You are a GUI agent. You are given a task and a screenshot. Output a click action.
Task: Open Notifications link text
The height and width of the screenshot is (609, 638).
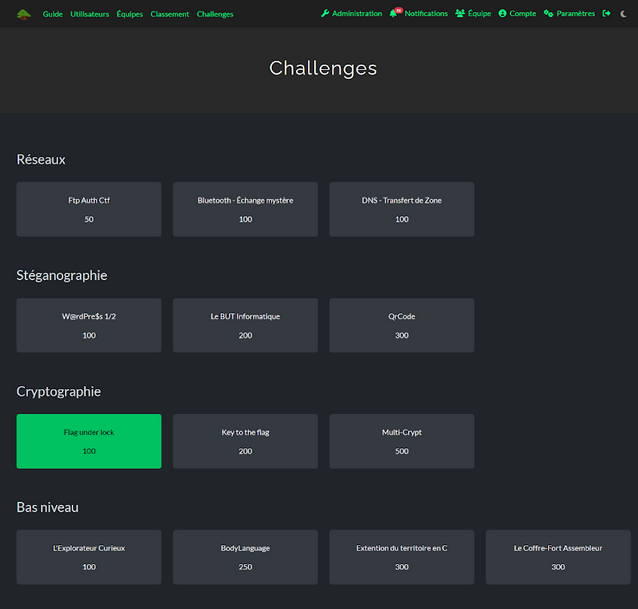click(426, 13)
